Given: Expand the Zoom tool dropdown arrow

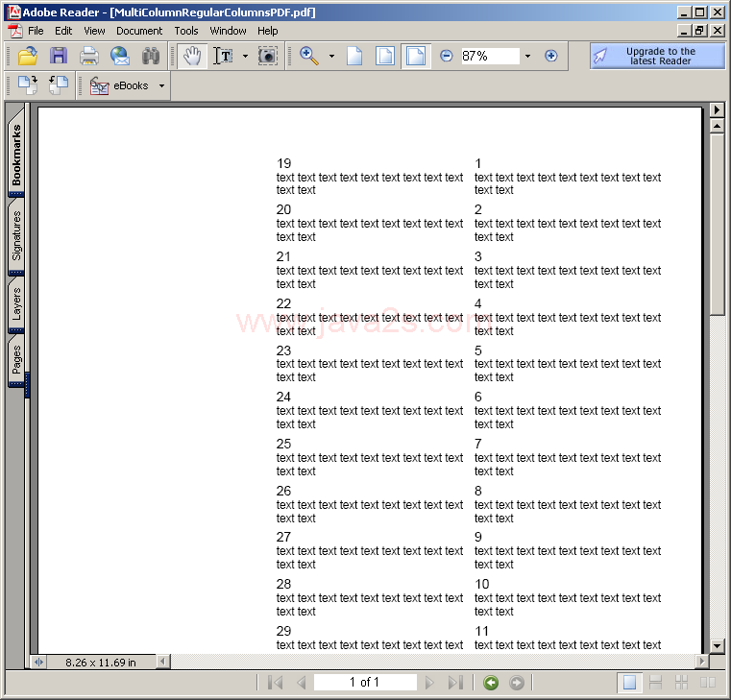Looking at the screenshot, I should [x=331, y=56].
